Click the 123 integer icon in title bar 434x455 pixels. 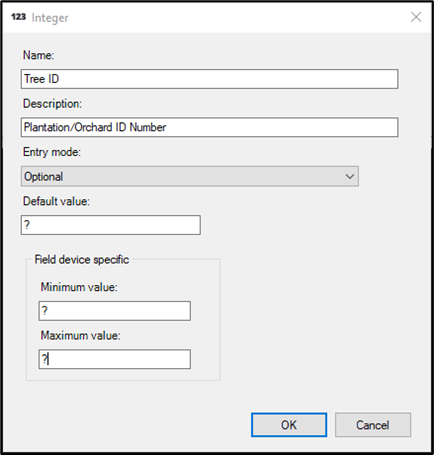click(x=18, y=17)
